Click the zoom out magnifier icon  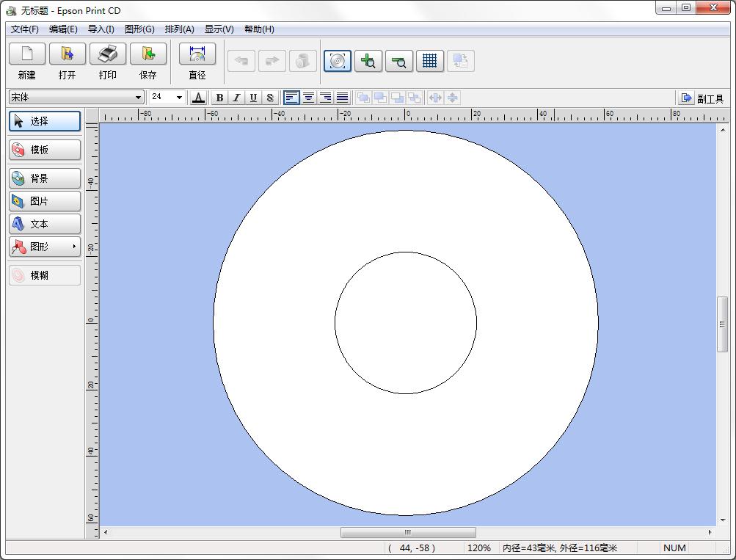tap(399, 61)
